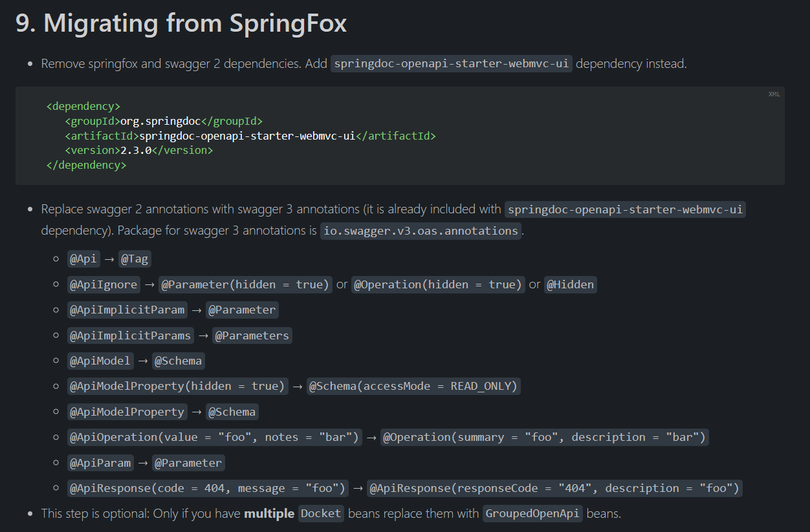Click the @ApiModel code snippet

pyautogui.click(x=100, y=361)
